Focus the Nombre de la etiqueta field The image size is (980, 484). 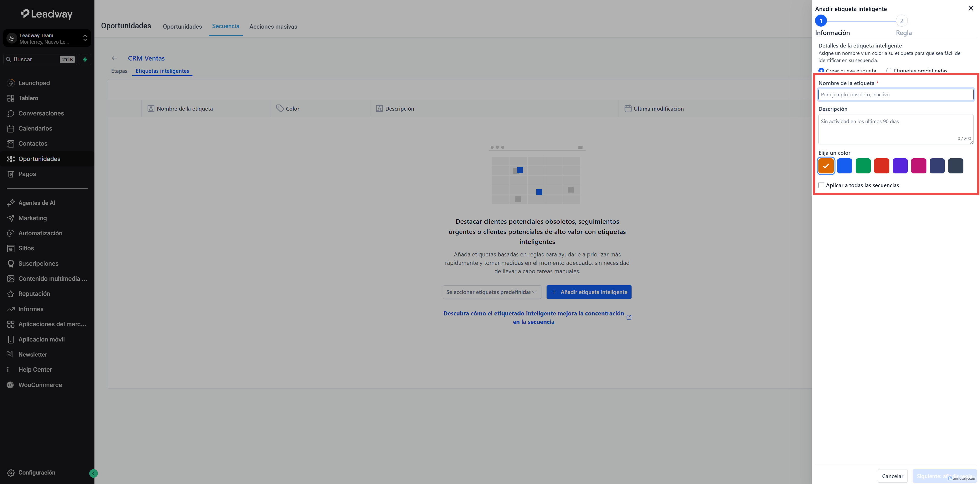[x=895, y=94]
